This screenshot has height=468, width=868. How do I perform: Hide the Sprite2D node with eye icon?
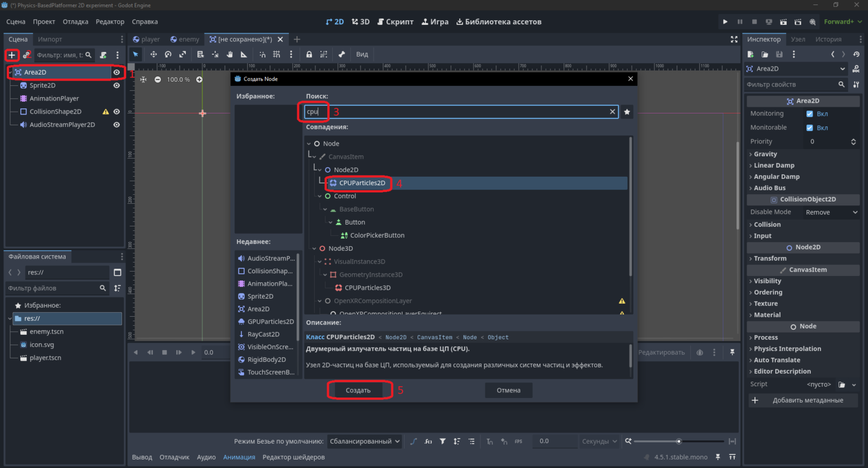click(x=116, y=85)
